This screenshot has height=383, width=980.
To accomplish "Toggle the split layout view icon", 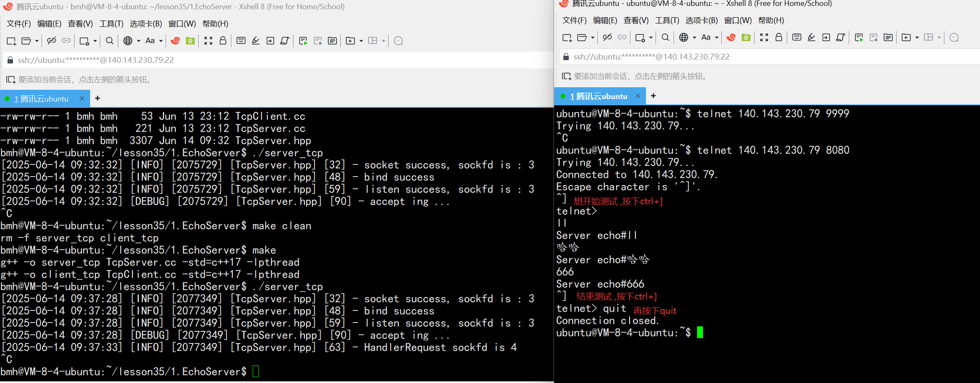I will [x=373, y=41].
